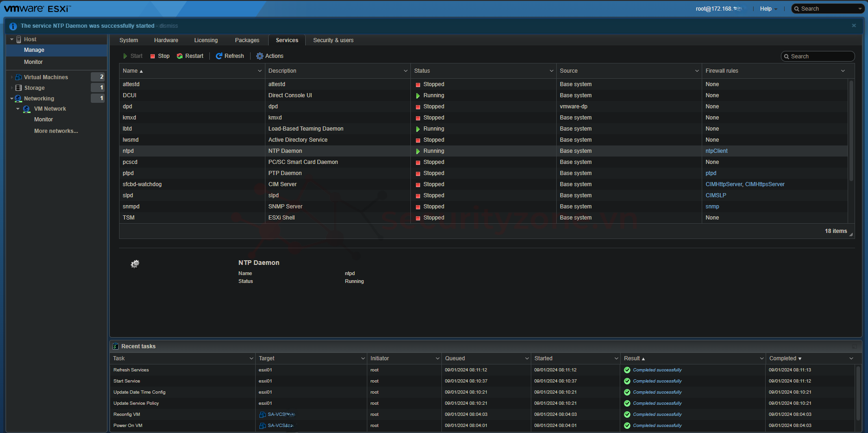Screen dimensions: 868x433
Task: Click the services Search input field
Action: [818, 56]
